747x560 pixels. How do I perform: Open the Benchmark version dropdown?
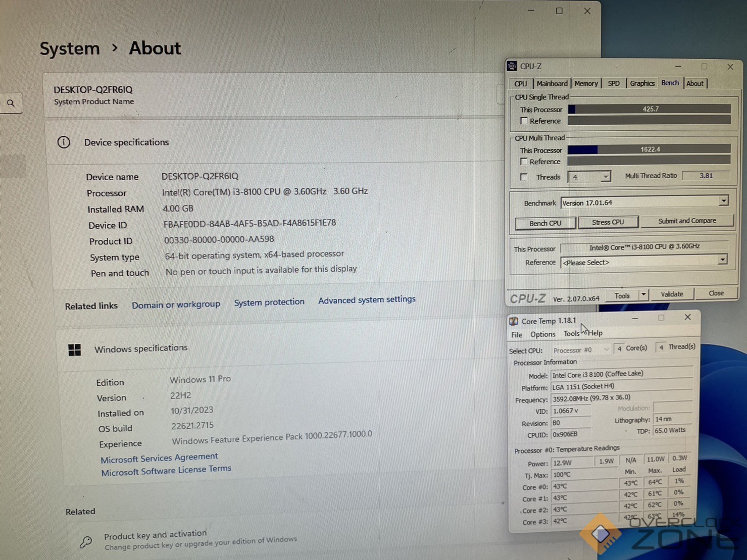[723, 201]
